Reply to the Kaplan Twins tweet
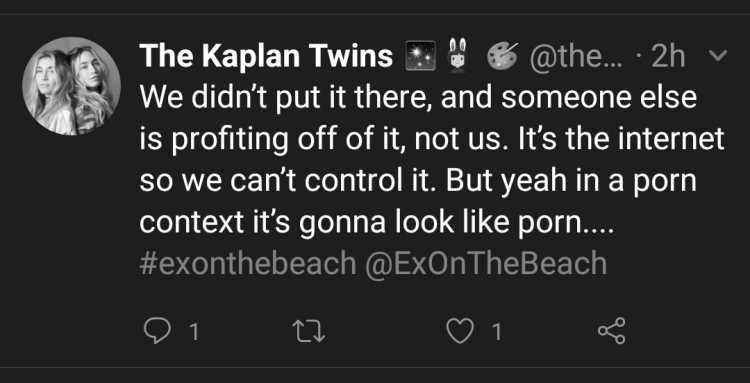 (x=157, y=331)
